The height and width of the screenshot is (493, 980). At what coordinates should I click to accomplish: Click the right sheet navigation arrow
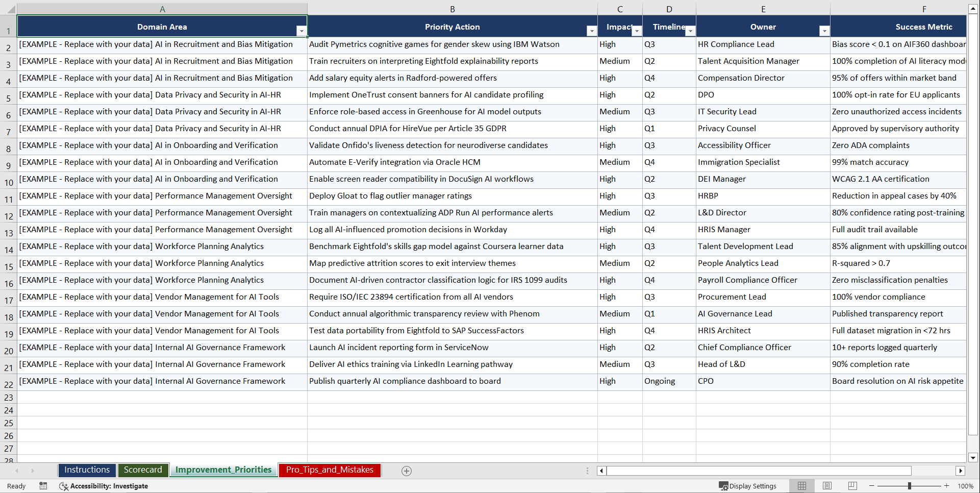pos(33,471)
